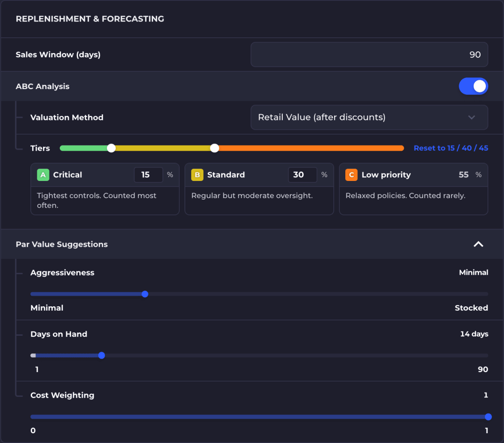Click the 'REPLENISHMENT & FORECASTING' heading
This screenshot has width=504, height=443.
[x=90, y=19]
